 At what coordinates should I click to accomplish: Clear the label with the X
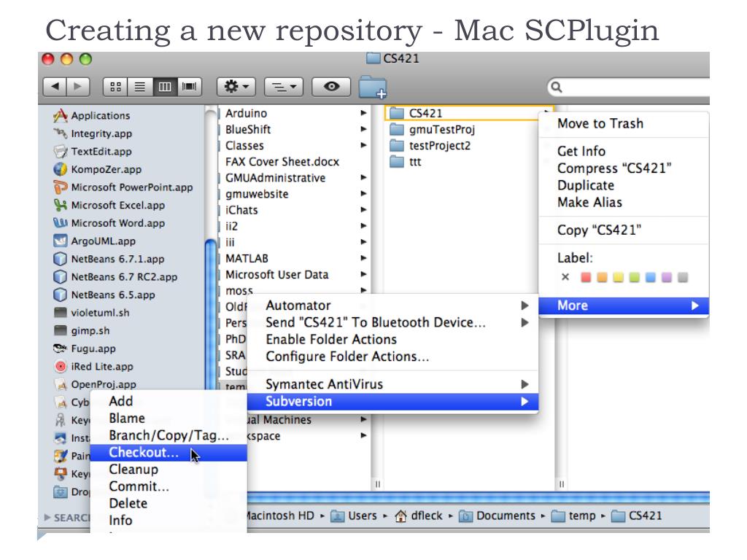(565, 277)
